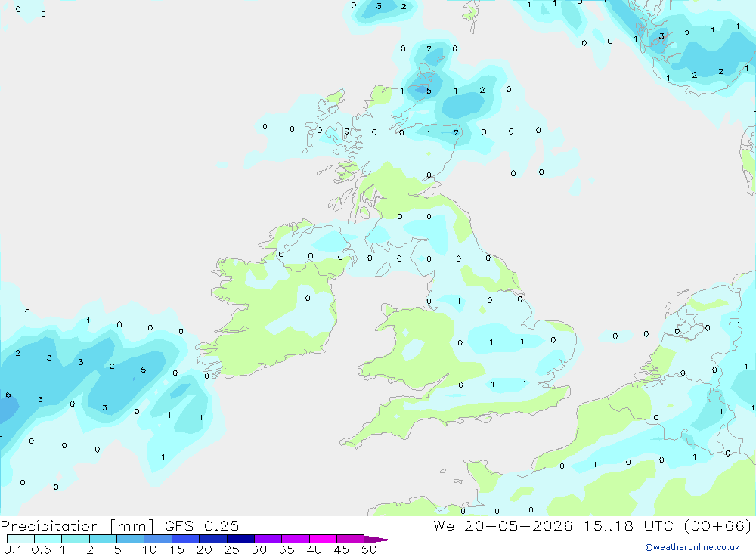Screen dimensions: 756x554
Task: Click the 45–50 mm legend swatch
Action: 350,539
